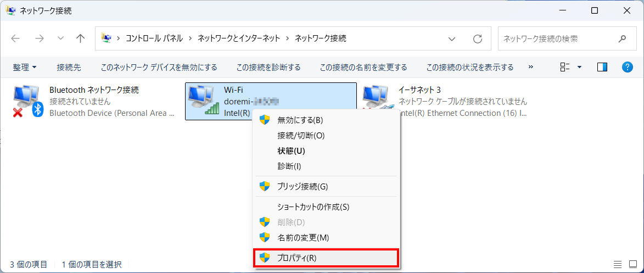Click shield icon beside ブリッジ接続(G)
Image resolution: width=644 pixels, height=273 pixels.
pos(265,186)
